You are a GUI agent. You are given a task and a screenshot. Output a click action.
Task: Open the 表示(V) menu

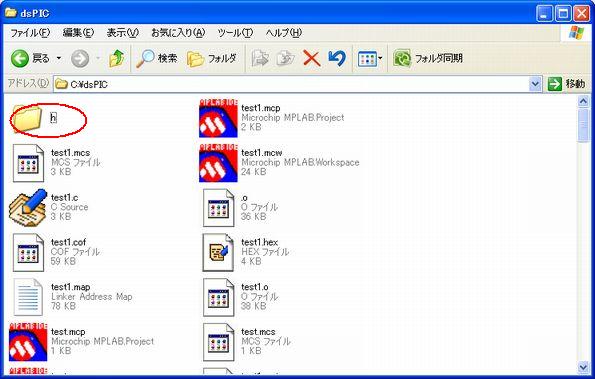123,33
